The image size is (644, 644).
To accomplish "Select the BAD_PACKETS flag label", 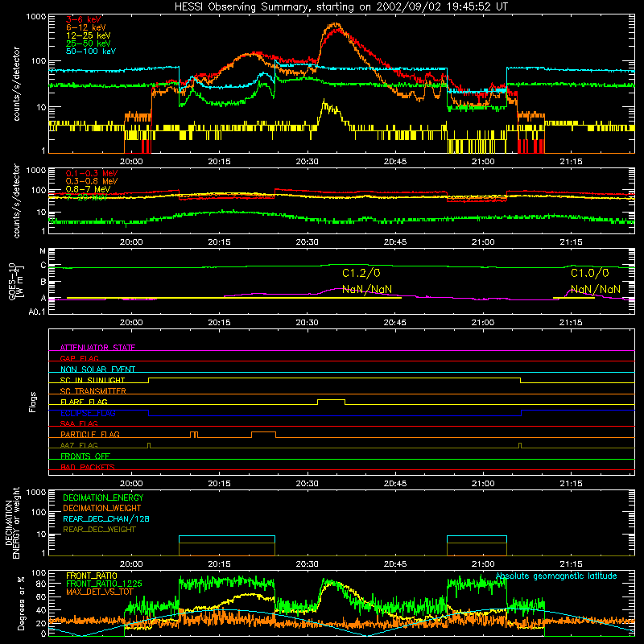I will [x=88, y=467].
